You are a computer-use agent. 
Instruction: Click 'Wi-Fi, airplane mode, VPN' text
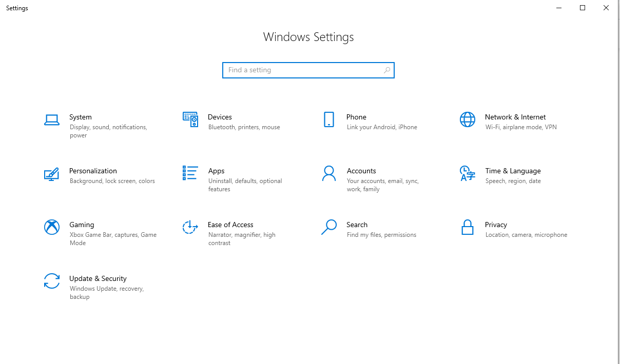521,127
